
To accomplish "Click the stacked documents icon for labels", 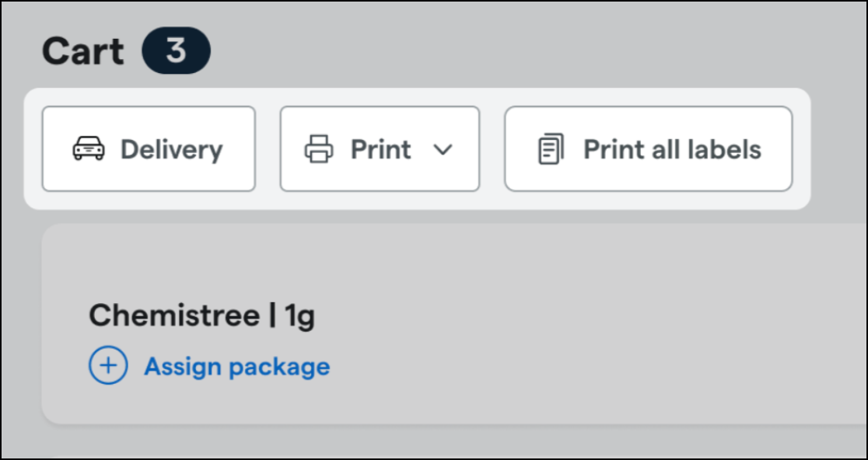I will [x=551, y=149].
